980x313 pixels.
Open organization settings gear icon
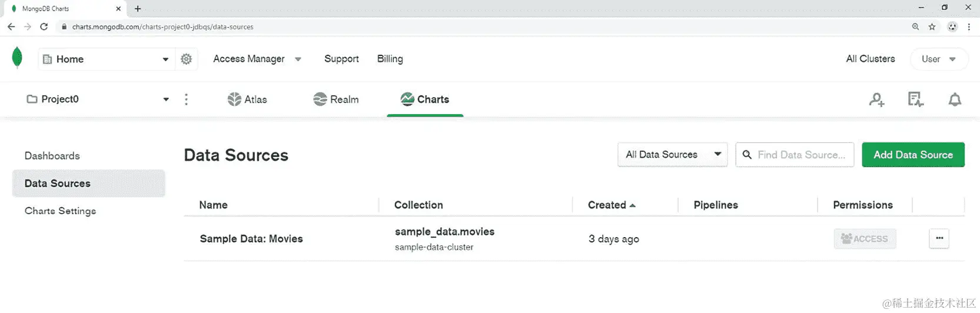(186, 59)
